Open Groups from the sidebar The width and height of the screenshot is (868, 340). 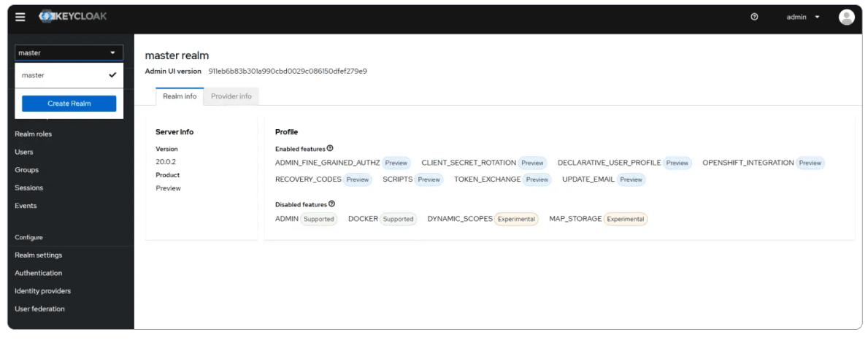[x=27, y=170]
